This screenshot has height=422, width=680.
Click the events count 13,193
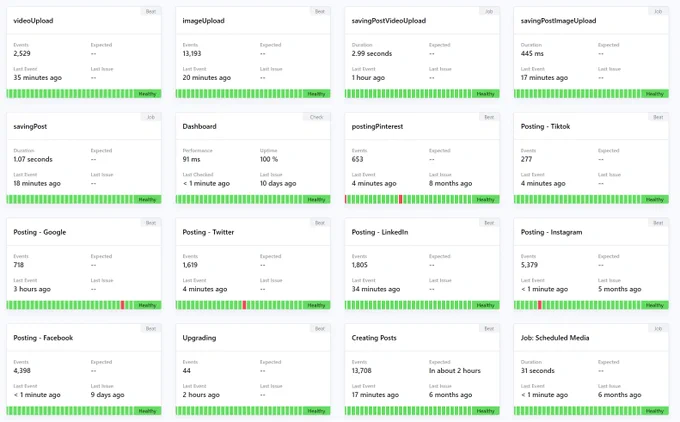pyautogui.click(x=192, y=54)
